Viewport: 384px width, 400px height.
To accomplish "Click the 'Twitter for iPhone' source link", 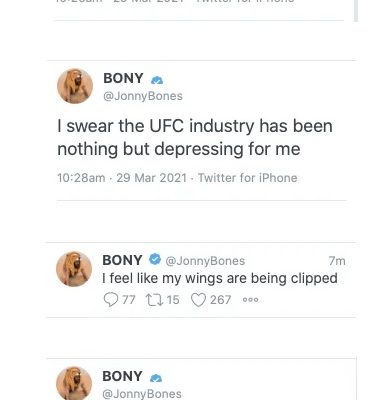I will pyautogui.click(x=248, y=178).
